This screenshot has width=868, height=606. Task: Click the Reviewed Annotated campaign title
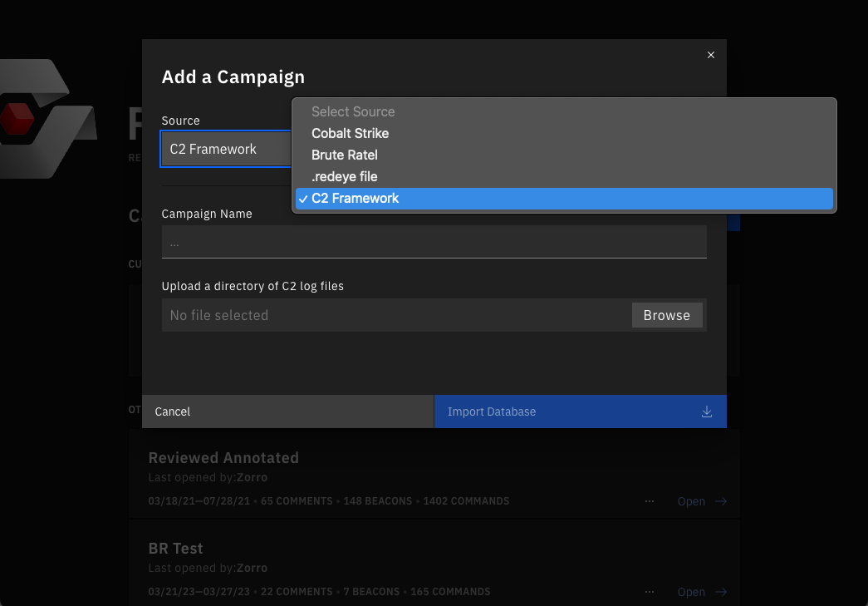point(223,457)
